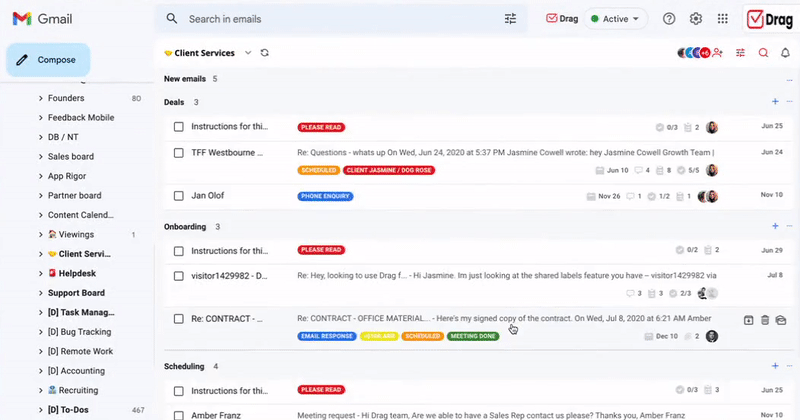Screen dimensions: 800x420
Task: Click the PHONE ENQUIRY blue tag
Action: click(x=325, y=196)
